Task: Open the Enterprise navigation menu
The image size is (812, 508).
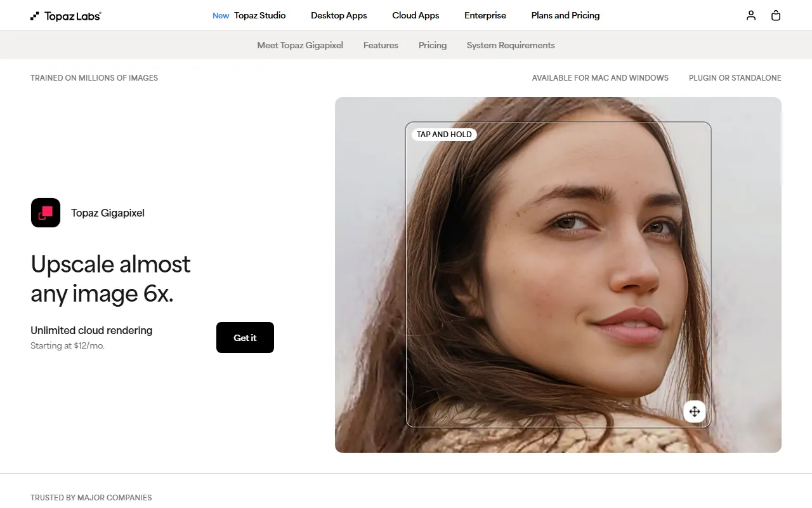Action: [x=485, y=15]
